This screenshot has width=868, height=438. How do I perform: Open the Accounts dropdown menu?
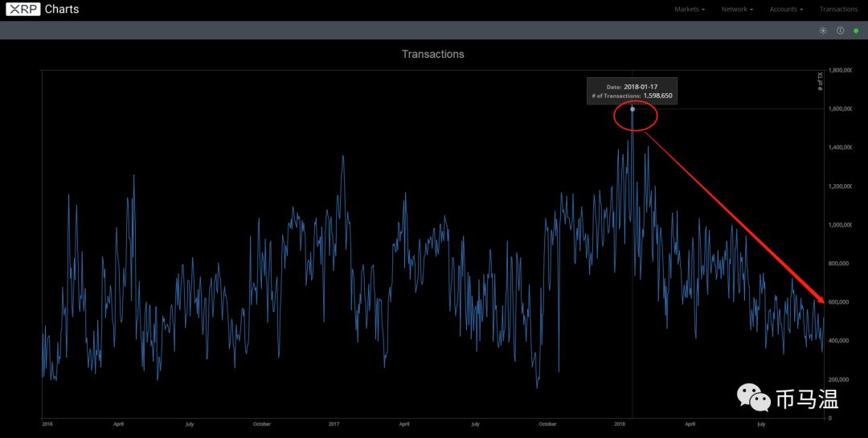tap(786, 10)
